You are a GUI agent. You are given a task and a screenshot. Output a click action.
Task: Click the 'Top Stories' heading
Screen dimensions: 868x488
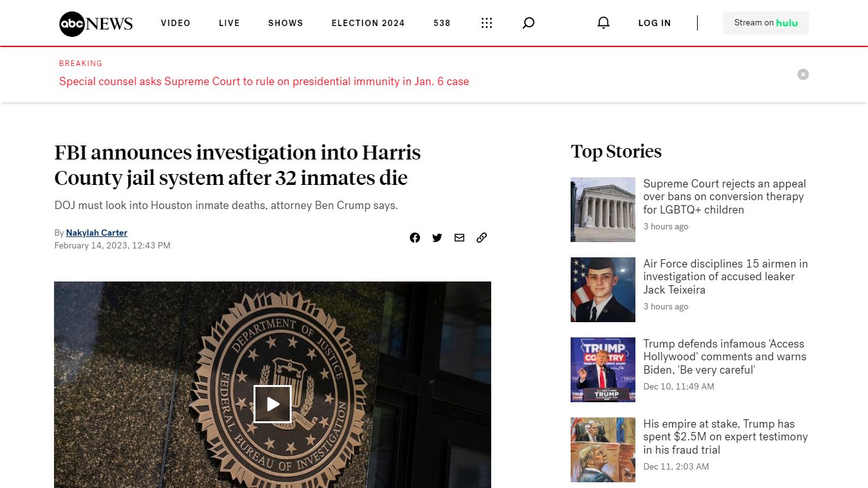coord(616,151)
